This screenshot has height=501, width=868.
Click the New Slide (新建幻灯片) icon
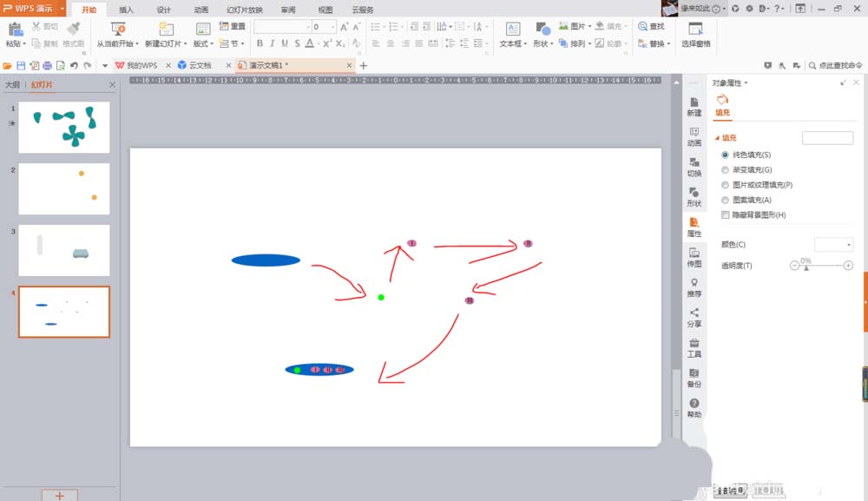166,30
